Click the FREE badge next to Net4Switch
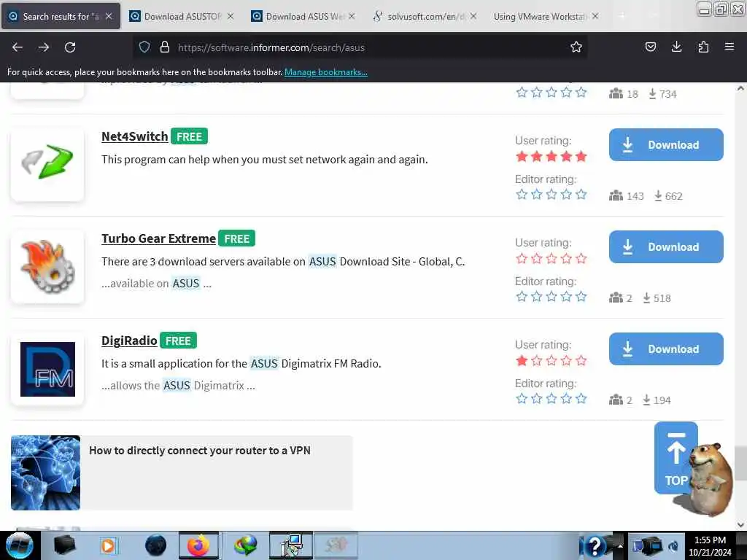 pyautogui.click(x=189, y=136)
